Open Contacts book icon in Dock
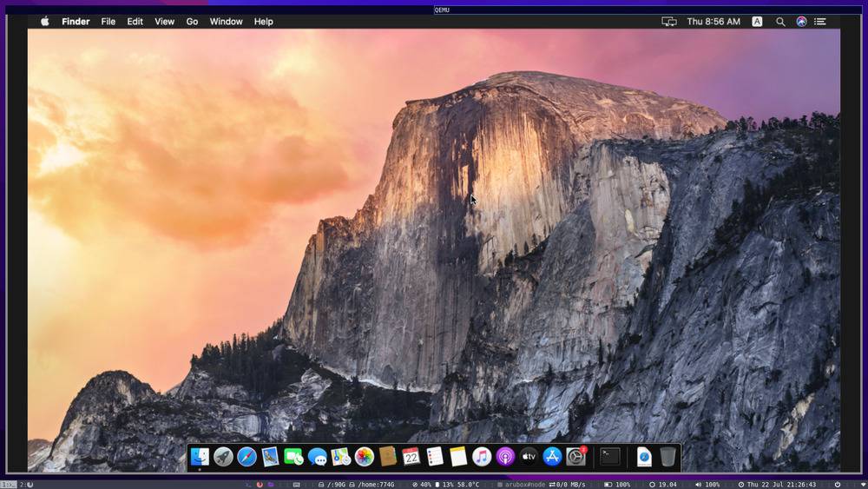This screenshot has width=868, height=489. (x=387, y=457)
